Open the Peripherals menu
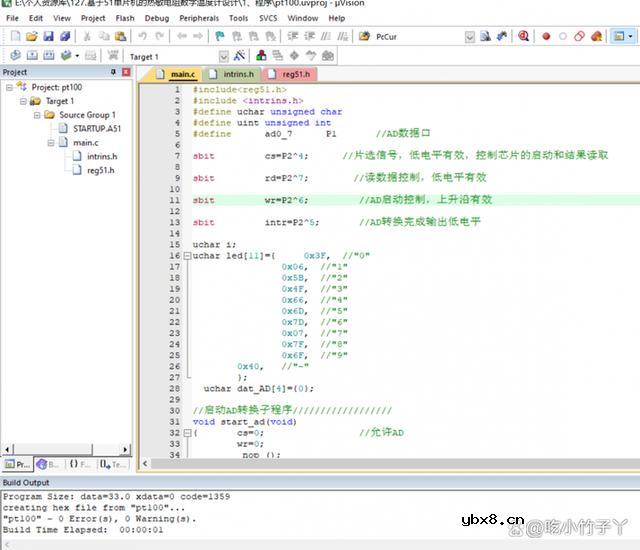The image size is (640, 550). [200, 18]
